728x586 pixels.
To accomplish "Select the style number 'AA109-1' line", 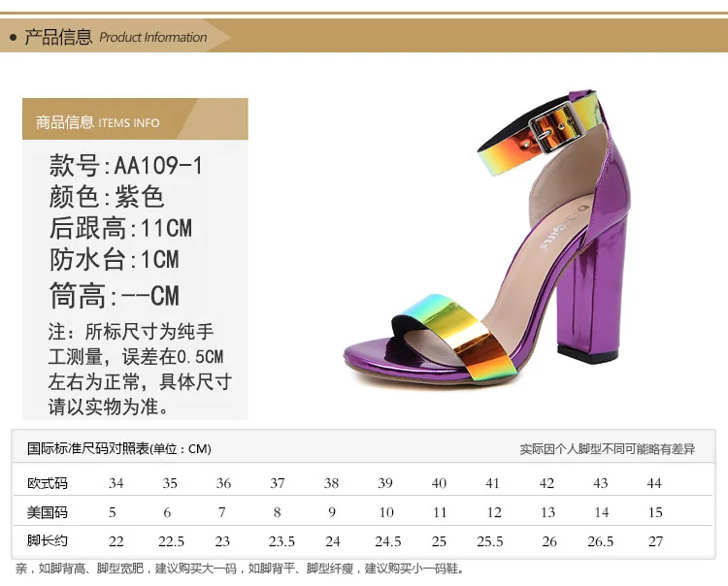I will click(x=126, y=165).
